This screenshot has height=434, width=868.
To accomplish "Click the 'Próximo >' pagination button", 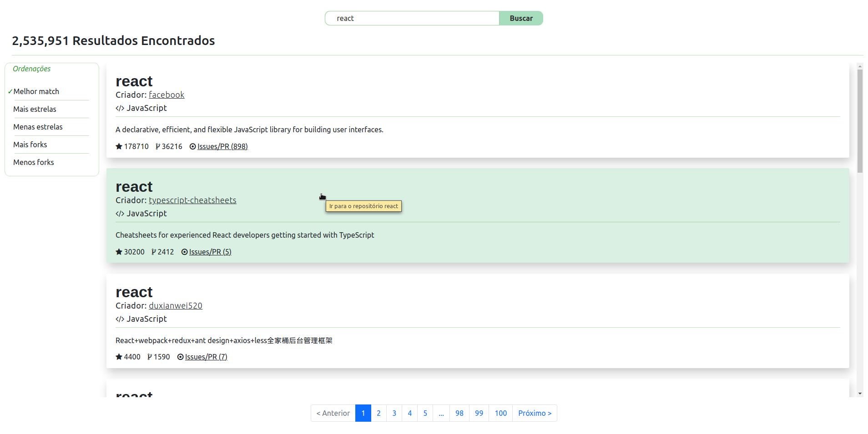I will click(x=535, y=413).
